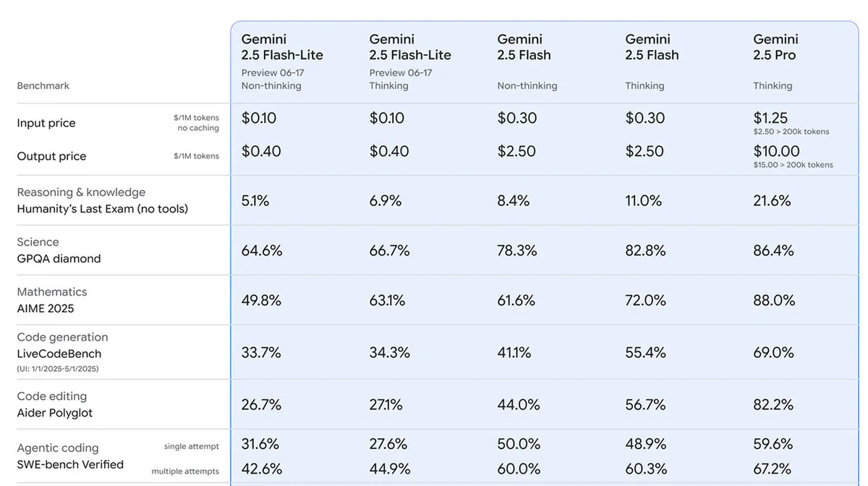Click the 88.0% AIME score for Pro

[774, 300]
